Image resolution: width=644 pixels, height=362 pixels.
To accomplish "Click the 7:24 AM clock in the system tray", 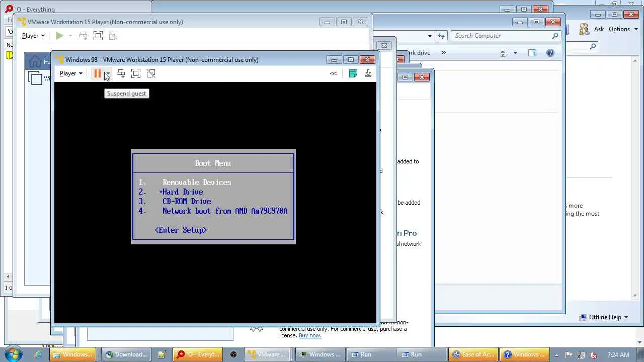I will [618, 354].
